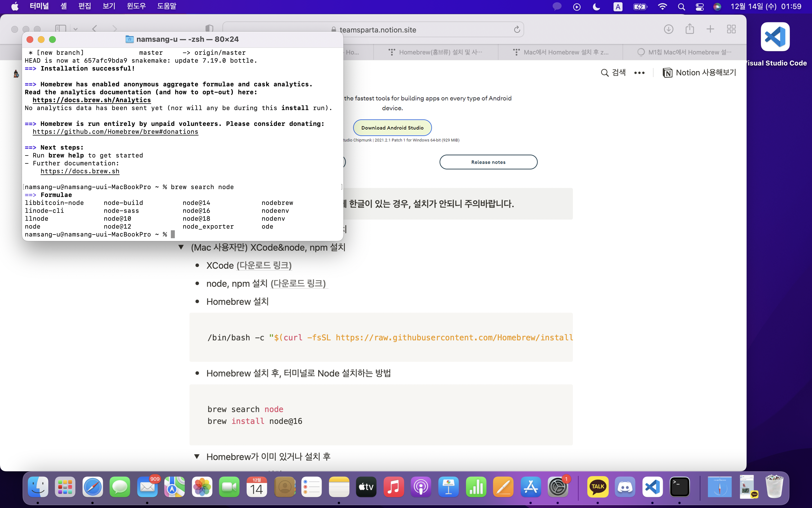Open 윈도우 menu
Screen dimensions: 812x508
point(136,6)
